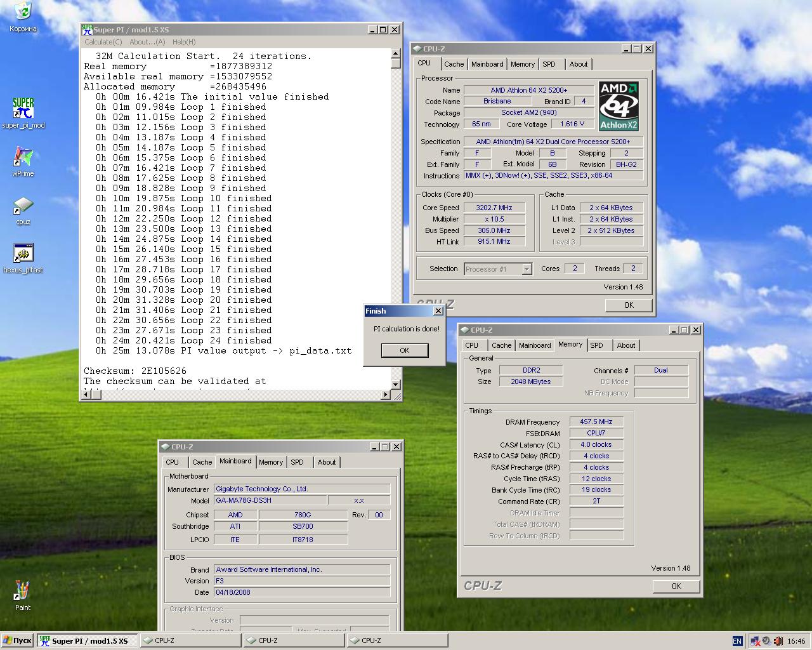
Task: Click the volume speaker tray icon
Action: [x=778, y=641]
